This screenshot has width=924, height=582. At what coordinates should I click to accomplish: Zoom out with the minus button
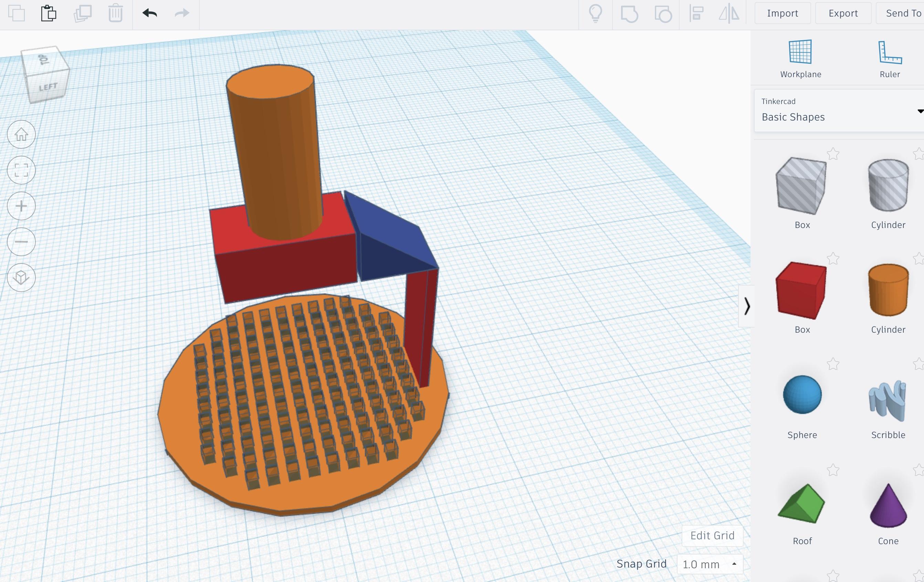point(21,242)
